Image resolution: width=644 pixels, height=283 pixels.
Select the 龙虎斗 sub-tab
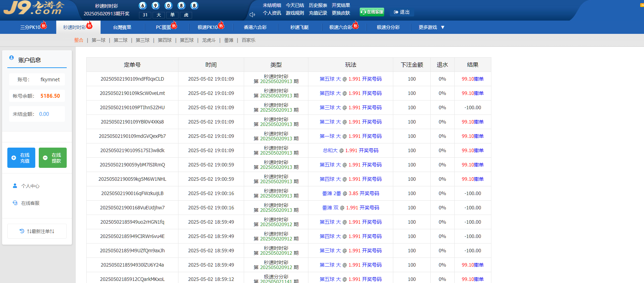click(208, 40)
